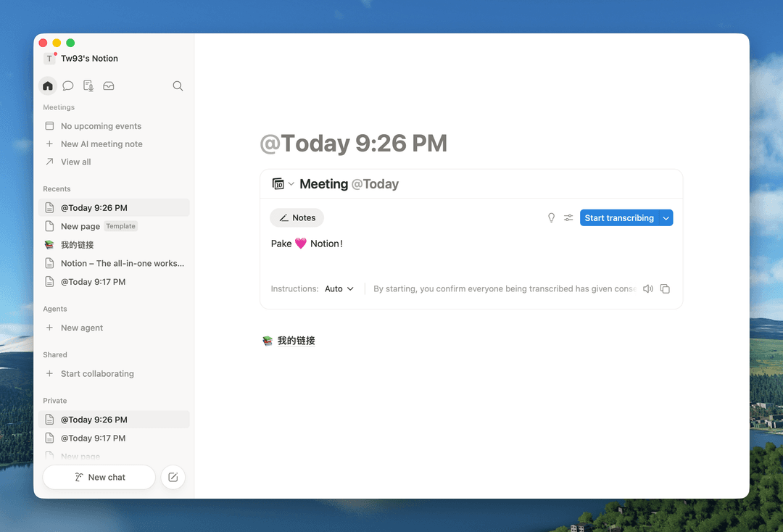Click the arrow icon next to View all
783x532 pixels.
(x=49, y=162)
